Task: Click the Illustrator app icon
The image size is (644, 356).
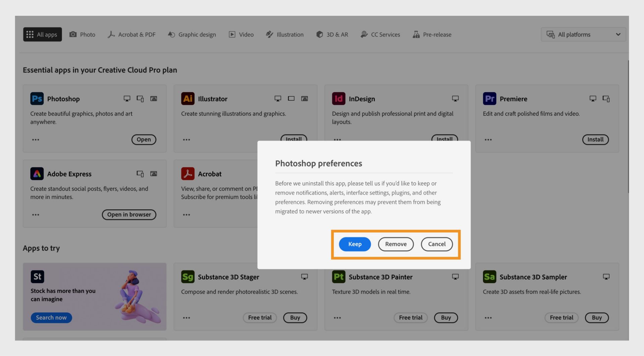Action: point(188,99)
